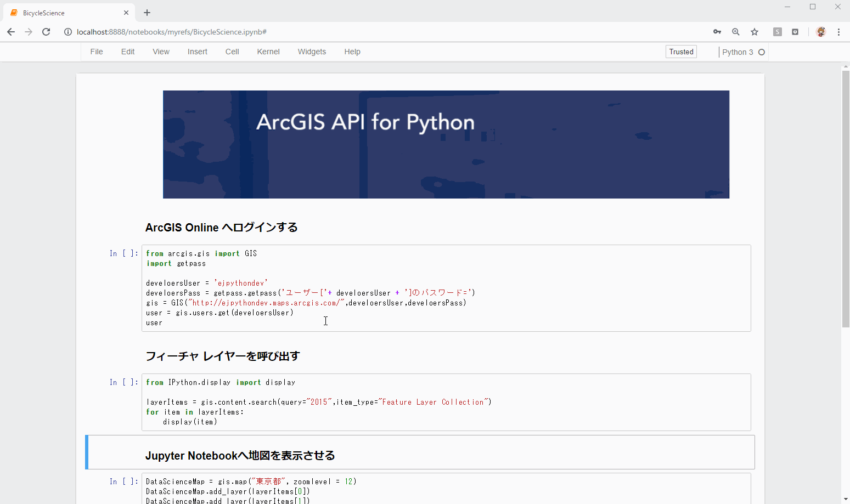Click the address bar URL field
This screenshot has width=850, height=504.
[x=384, y=32]
